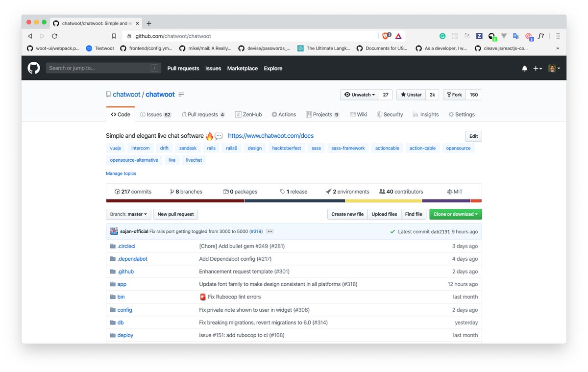Click the 217 commits link
Image resolution: width=588 pixels, height=372 pixels.
[x=133, y=192]
